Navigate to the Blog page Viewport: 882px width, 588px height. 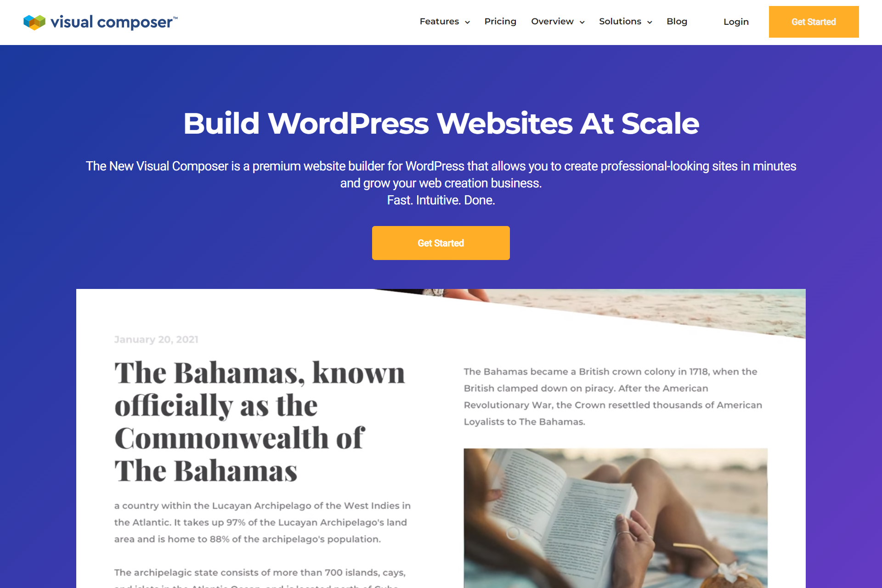click(x=676, y=21)
